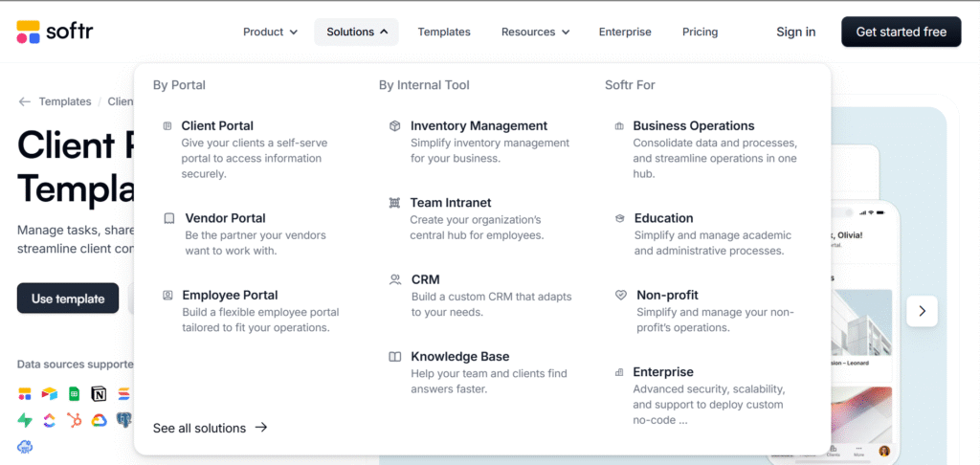Click the Get started free button
Image resolution: width=980 pixels, height=465 pixels.
pos(901,32)
